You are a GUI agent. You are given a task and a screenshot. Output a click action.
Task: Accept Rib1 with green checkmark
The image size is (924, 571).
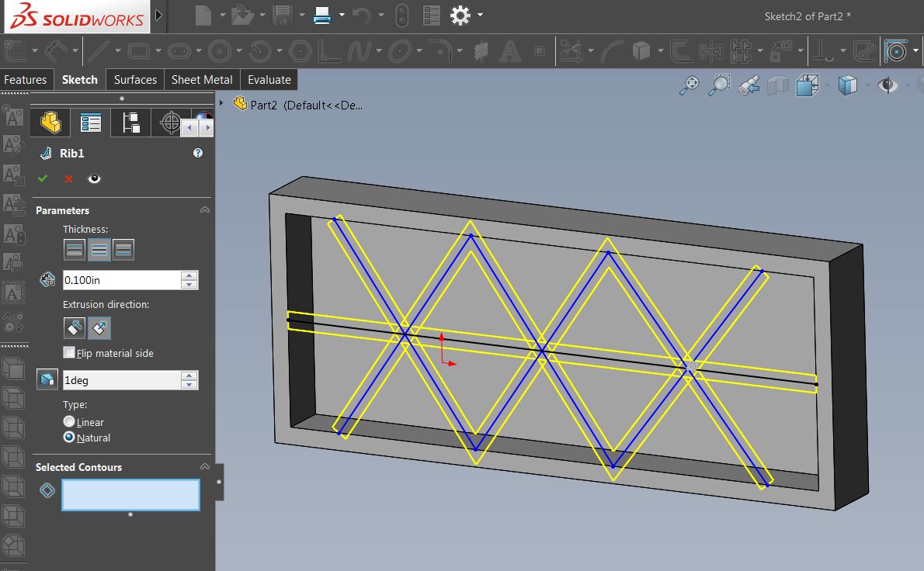pos(43,178)
